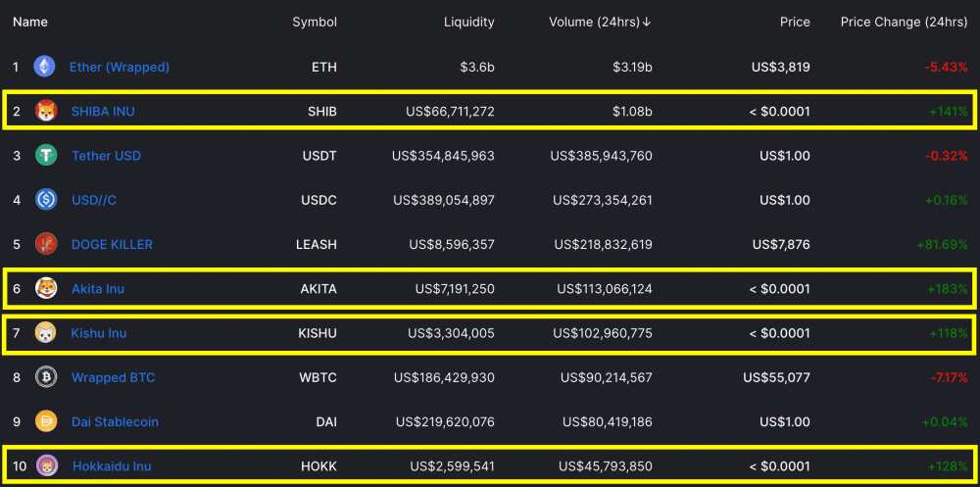Open the SHIBA INU token link
The width and height of the screenshot is (980, 487).
[x=103, y=112]
